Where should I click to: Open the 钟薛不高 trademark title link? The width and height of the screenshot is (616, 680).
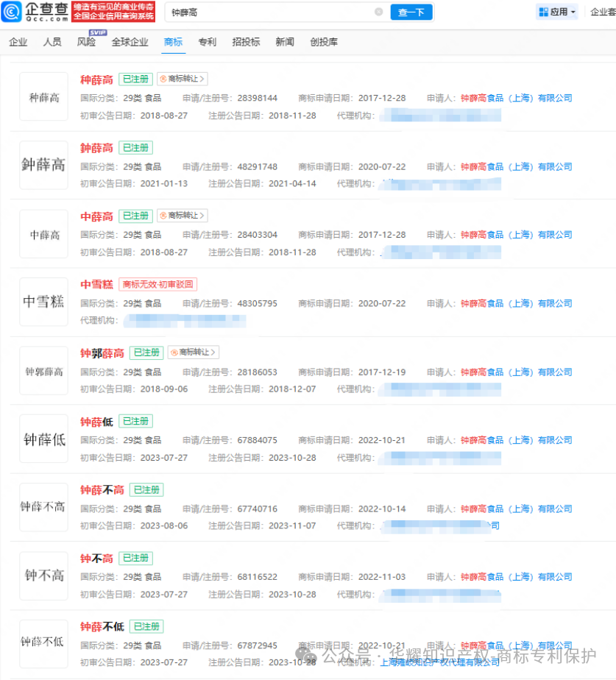pos(102,490)
